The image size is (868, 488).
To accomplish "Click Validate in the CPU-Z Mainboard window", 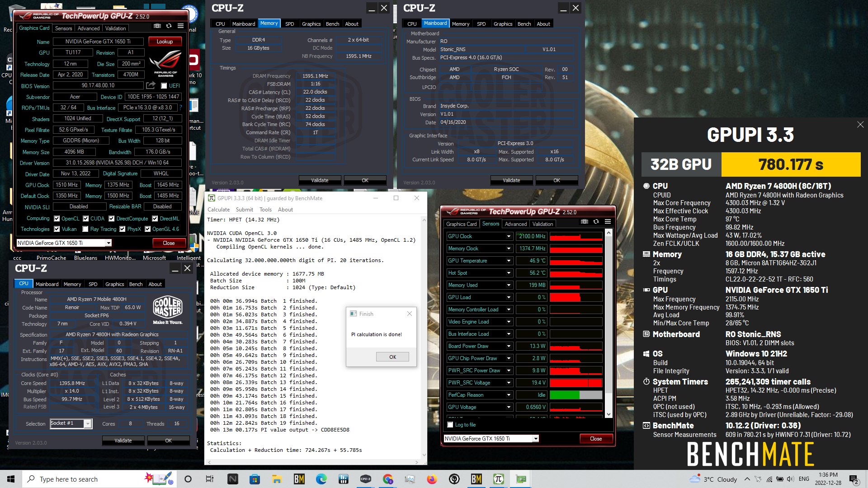I will pyautogui.click(x=511, y=180).
